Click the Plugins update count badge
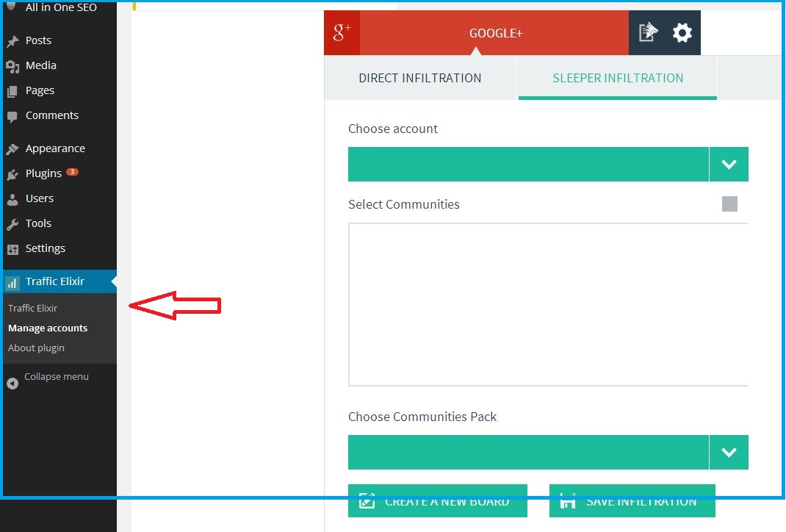 click(x=72, y=172)
